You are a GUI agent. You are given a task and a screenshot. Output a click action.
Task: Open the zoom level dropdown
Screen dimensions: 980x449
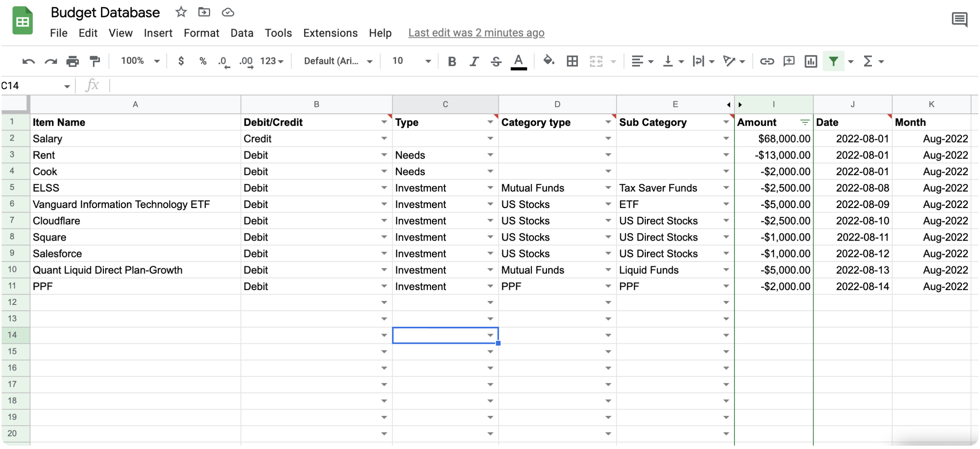click(x=140, y=61)
